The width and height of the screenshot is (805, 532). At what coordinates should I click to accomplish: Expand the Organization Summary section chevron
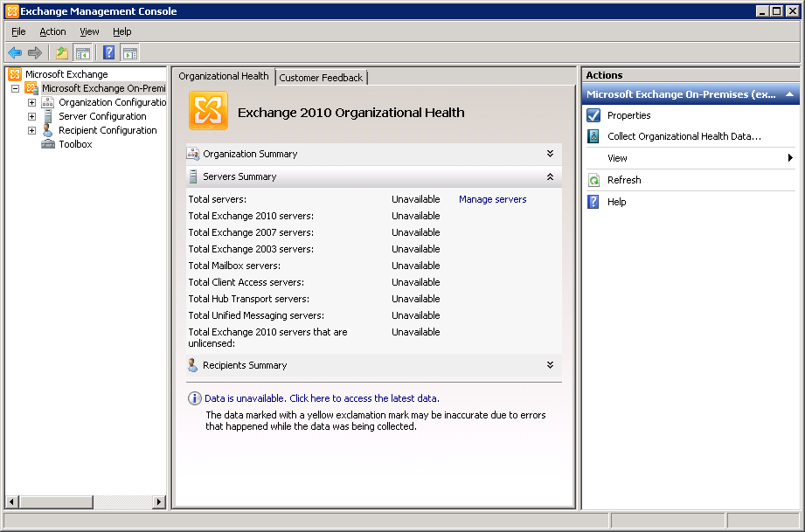550,154
